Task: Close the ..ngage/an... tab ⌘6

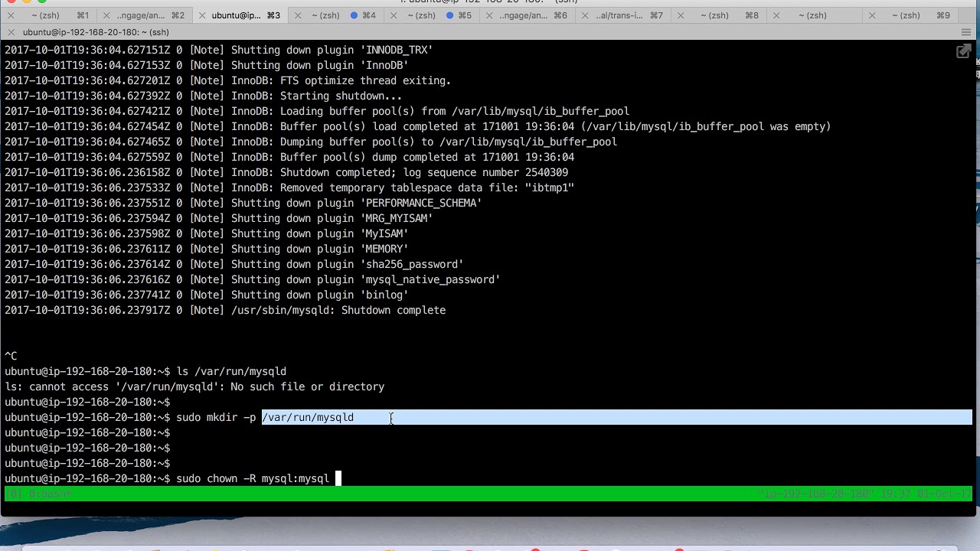Action: 488,15
